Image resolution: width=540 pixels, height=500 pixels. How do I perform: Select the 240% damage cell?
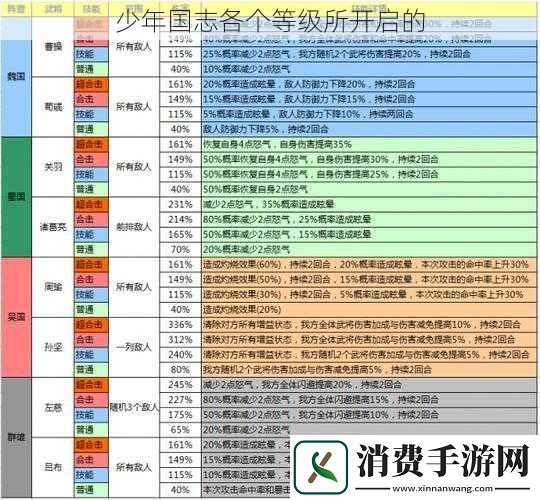point(180,355)
